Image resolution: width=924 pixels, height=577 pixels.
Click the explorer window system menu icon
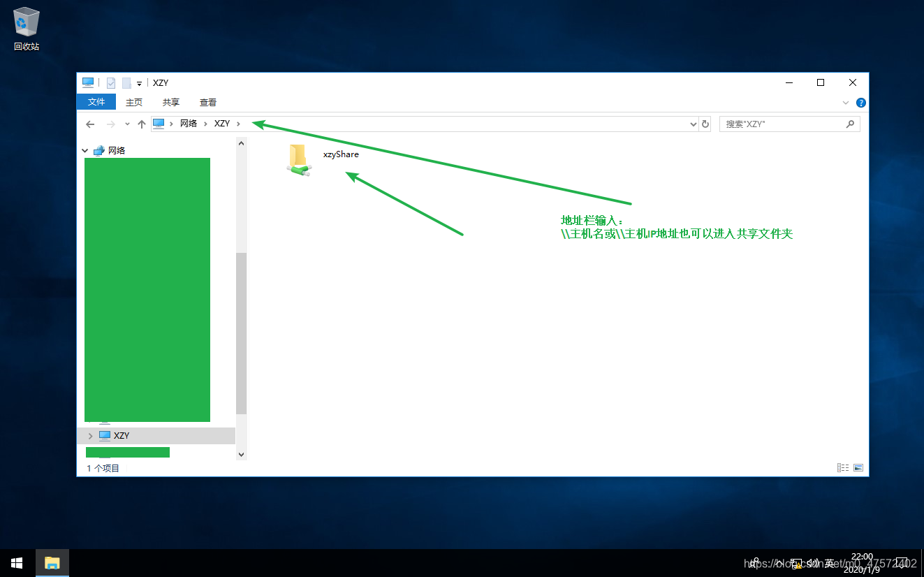[88, 82]
